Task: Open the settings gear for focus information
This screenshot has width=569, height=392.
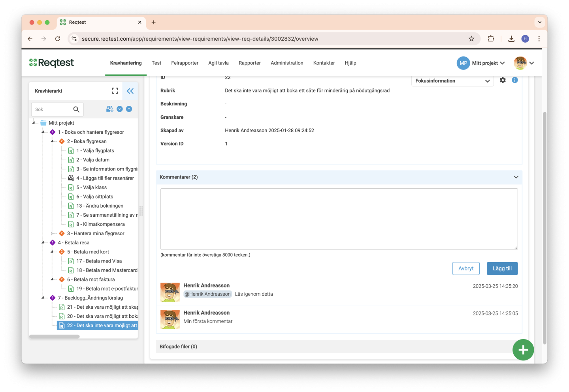Action: coord(503,80)
